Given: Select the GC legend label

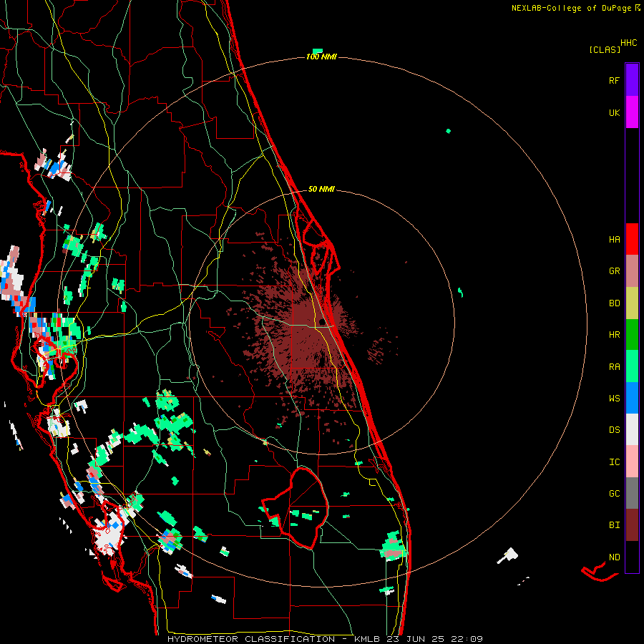Looking at the screenshot, I should pyautogui.click(x=614, y=494).
